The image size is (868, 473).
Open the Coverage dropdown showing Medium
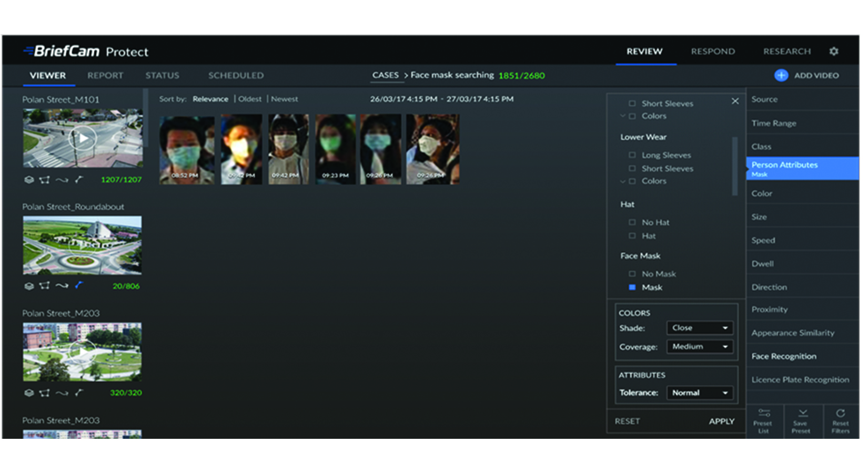tap(699, 347)
